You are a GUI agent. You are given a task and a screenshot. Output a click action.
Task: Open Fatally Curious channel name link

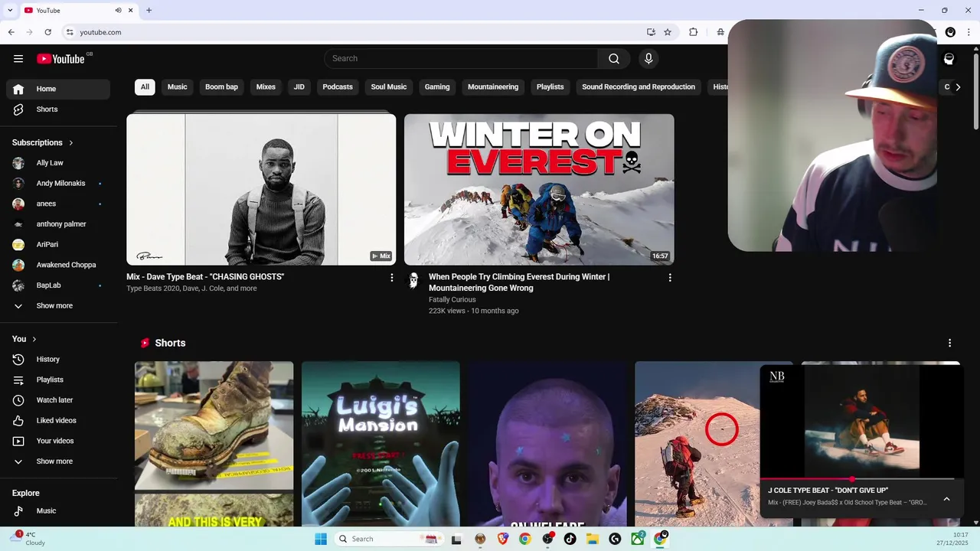coord(452,300)
